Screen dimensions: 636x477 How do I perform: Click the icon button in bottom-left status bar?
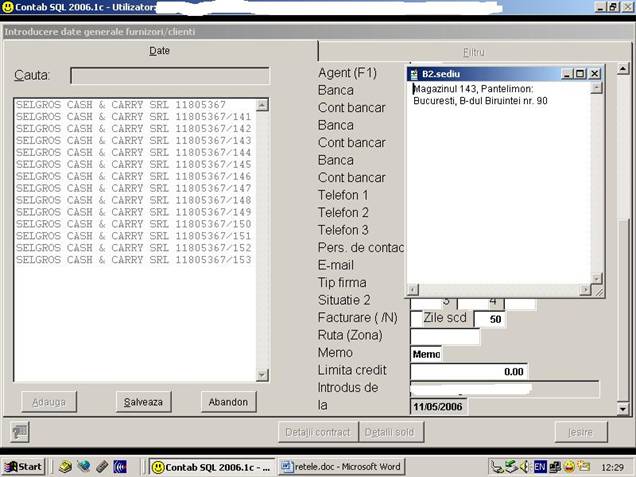click(20, 431)
